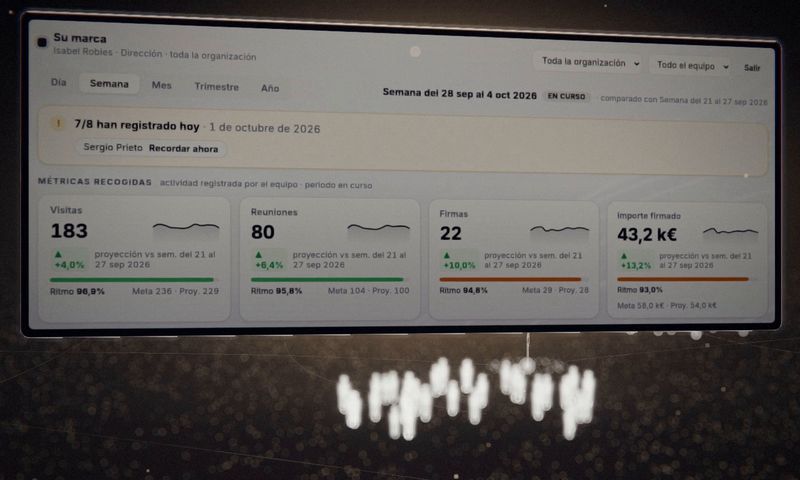Click the Ritmo 93,0% text
800x480 pixels.
pyautogui.click(x=640, y=290)
